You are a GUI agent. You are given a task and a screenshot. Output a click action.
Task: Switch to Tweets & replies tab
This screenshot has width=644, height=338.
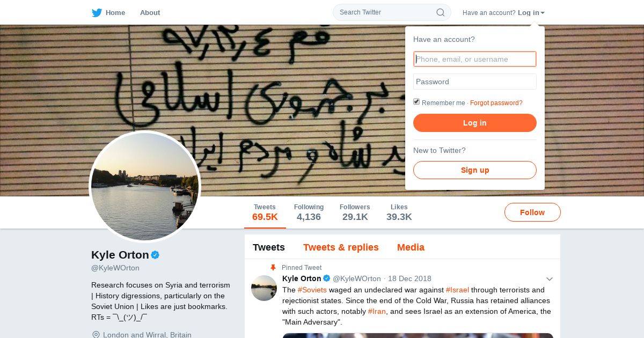(x=341, y=247)
